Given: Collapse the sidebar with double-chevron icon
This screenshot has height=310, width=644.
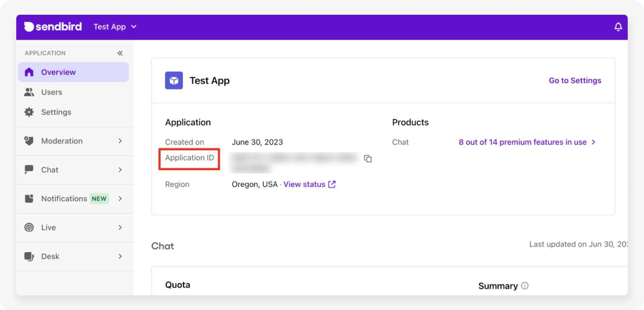Looking at the screenshot, I should click(x=120, y=53).
